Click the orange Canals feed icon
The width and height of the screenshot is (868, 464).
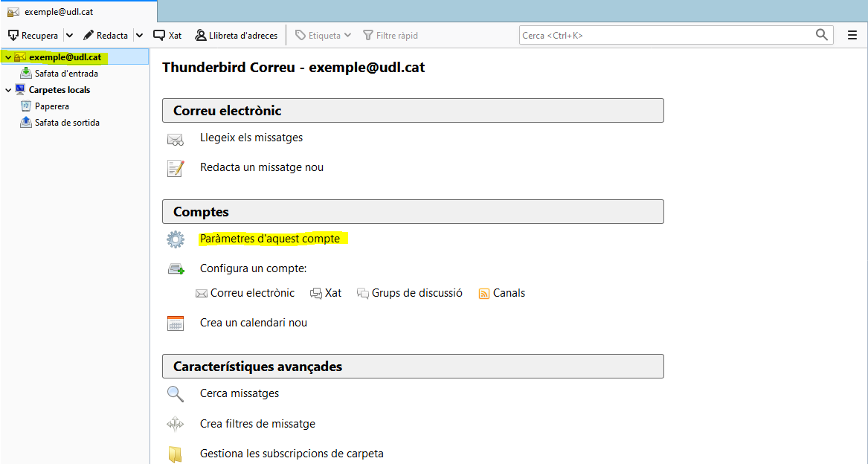483,294
